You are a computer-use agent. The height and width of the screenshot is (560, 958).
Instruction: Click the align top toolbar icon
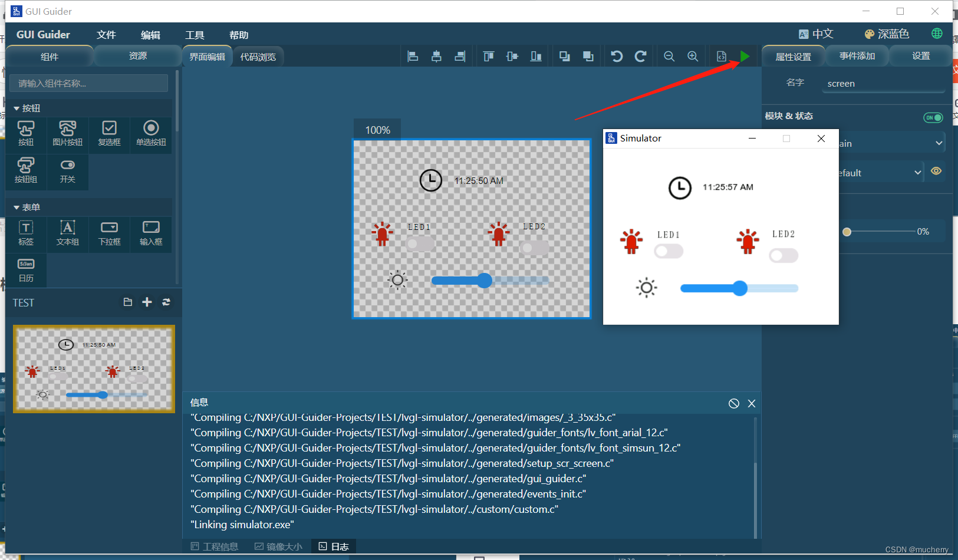point(489,57)
